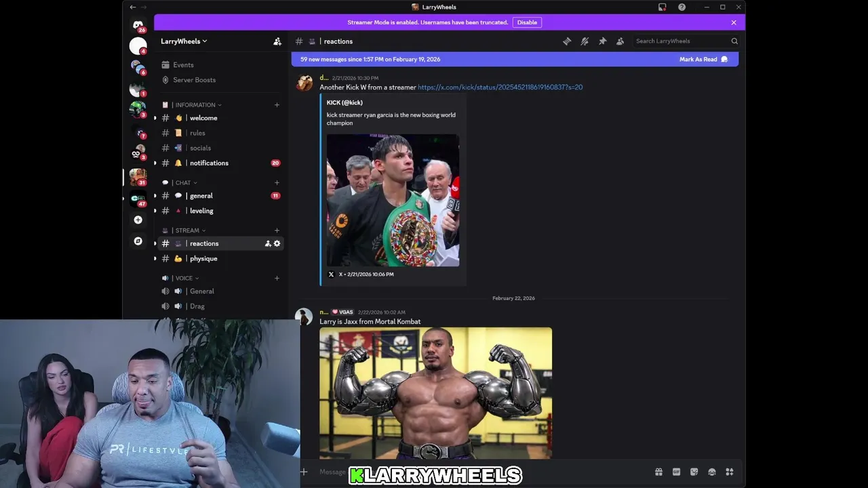The height and width of the screenshot is (488, 868).
Task: Click the VGAS server tag badge
Action: pos(342,312)
